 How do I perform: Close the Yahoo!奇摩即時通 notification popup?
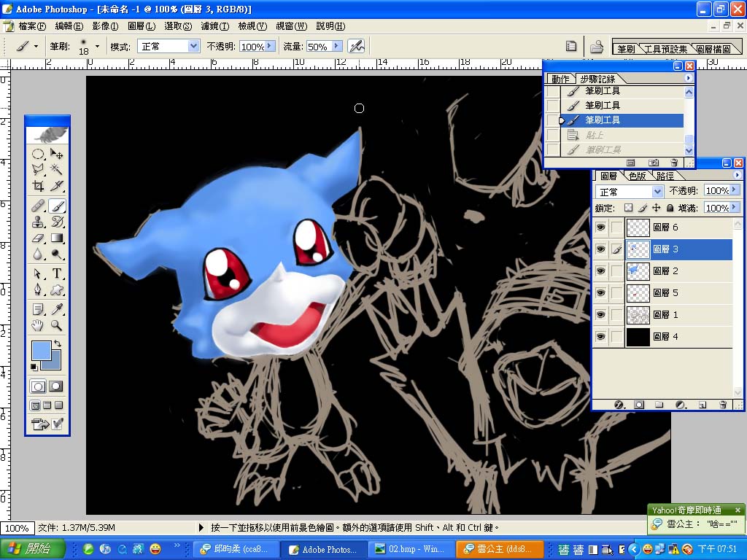click(738, 510)
